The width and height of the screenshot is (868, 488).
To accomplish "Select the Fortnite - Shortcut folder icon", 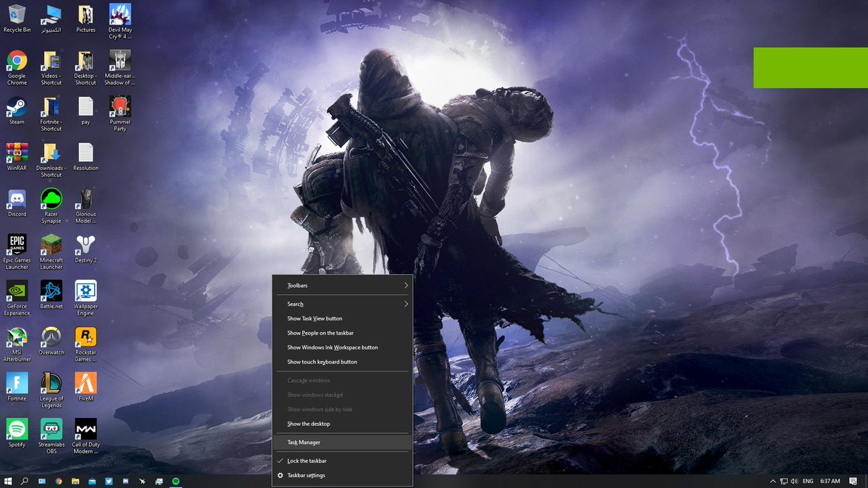I will [51, 114].
